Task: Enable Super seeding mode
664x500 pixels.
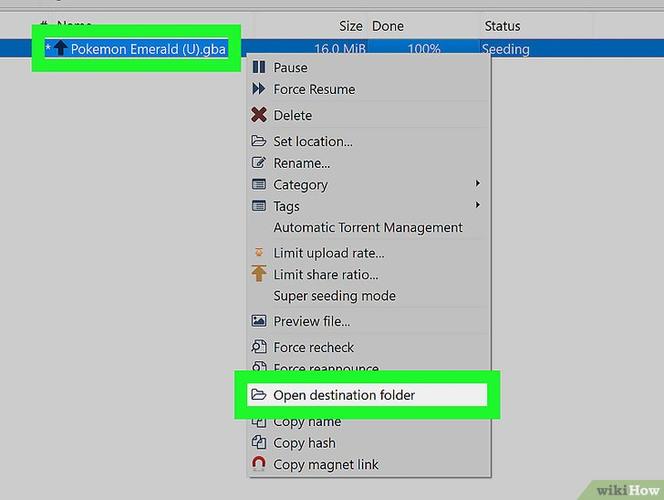Action: coord(368,296)
